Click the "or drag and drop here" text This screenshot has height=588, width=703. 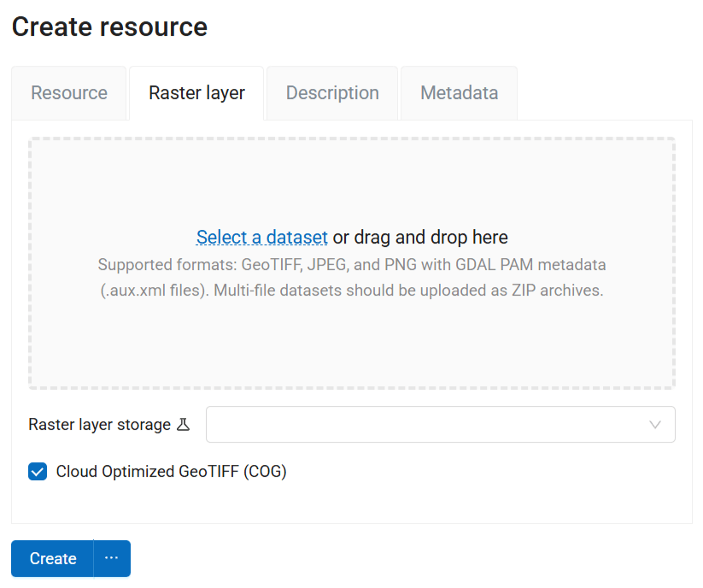[420, 237]
